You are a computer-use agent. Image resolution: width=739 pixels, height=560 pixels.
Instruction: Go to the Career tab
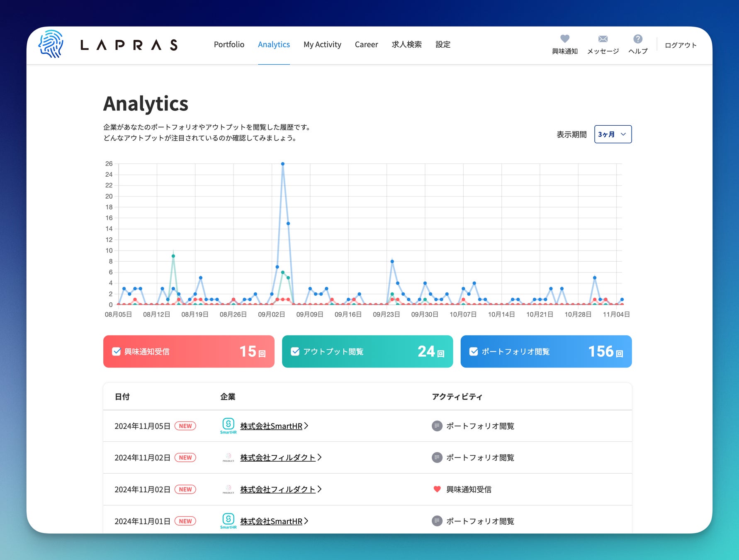coord(366,44)
